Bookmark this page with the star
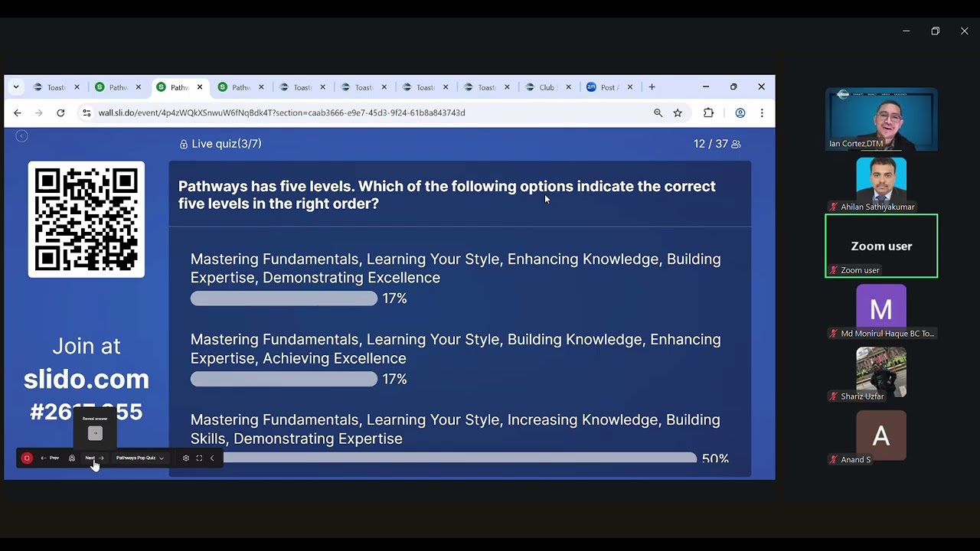This screenshot has height=551, width=980. click(x=678, y=112)
